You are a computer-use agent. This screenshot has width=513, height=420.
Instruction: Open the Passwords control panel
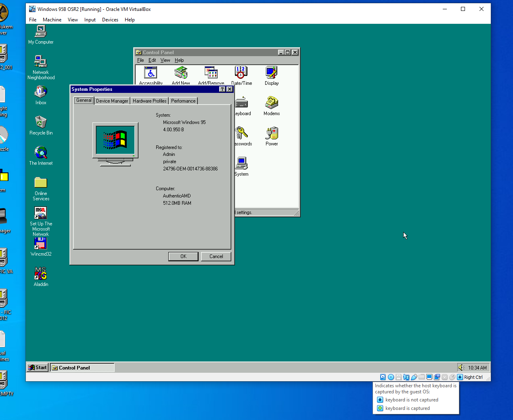[x=243, y=133]
